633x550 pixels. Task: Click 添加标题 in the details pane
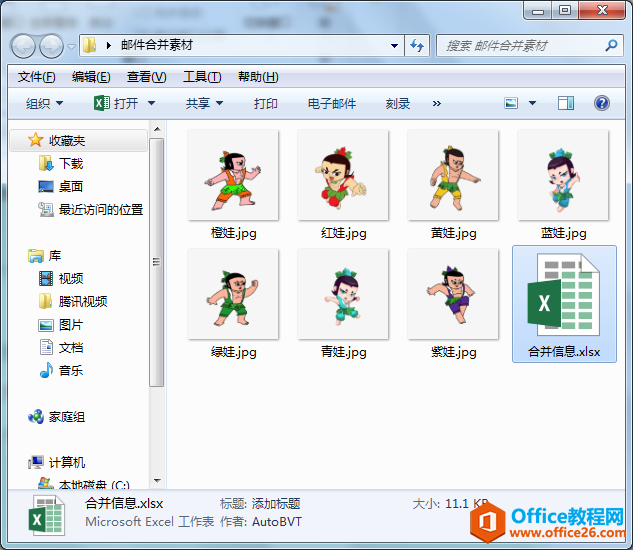[276, 504]
